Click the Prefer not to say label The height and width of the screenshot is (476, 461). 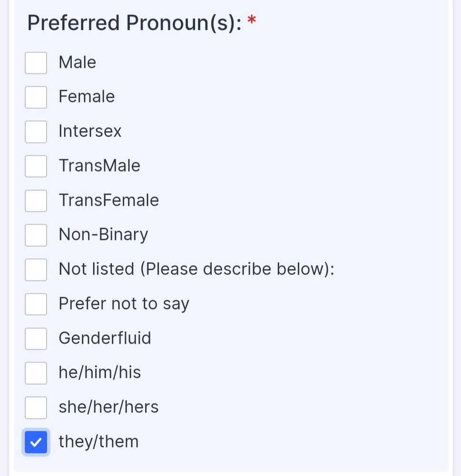124,304
